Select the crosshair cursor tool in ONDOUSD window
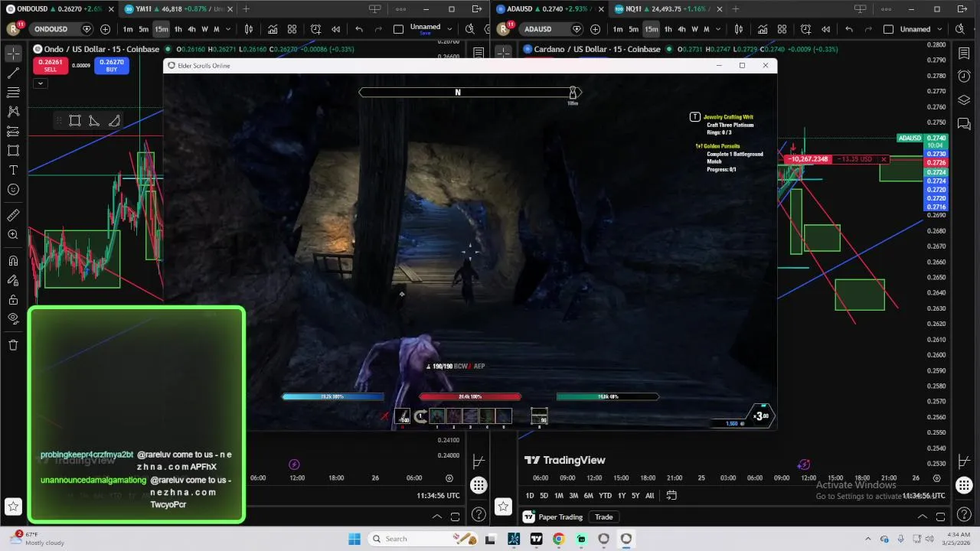Image resolution: width=980 pixels, height=551 pixels. (x=13, y=54)
